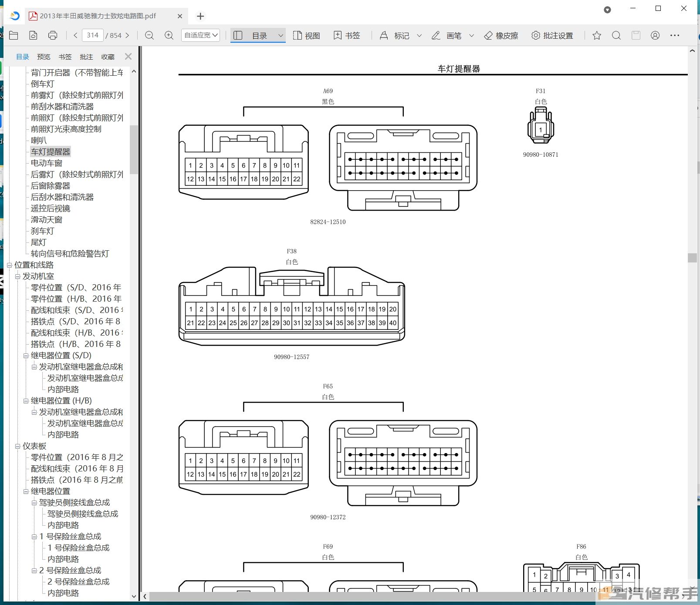Select the 橡皮擦 eraser tool
This screenshot has width=700, height=605.
coord(501,35)
